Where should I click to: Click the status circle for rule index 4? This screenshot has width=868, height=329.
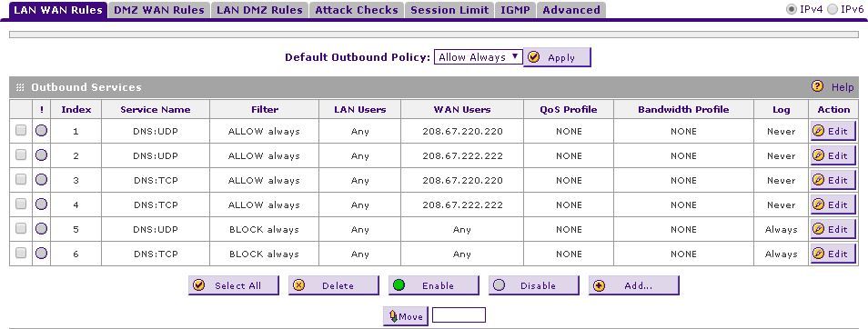41,204
